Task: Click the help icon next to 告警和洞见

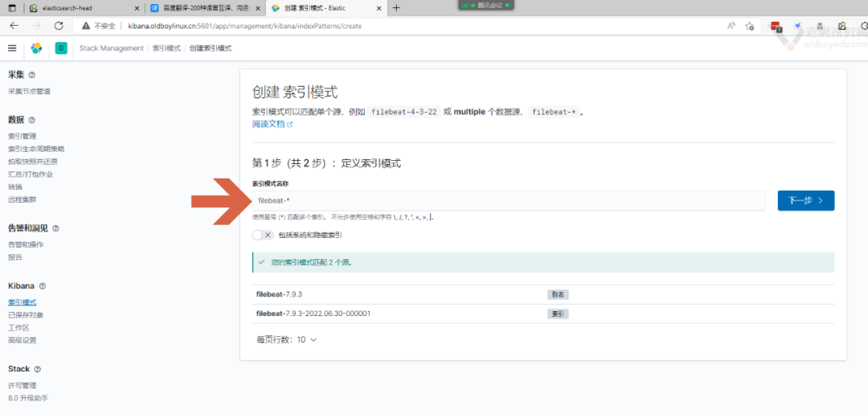Action: tap(55, 228)
